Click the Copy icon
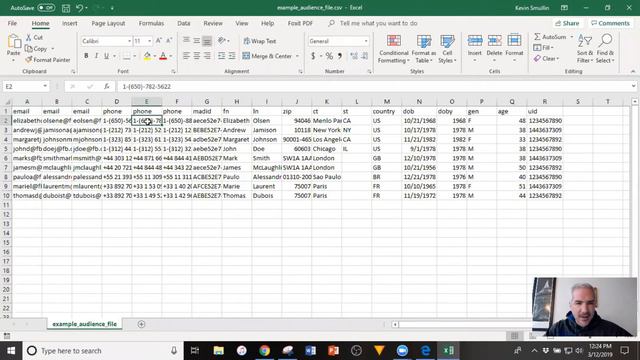 pos(29,49)
